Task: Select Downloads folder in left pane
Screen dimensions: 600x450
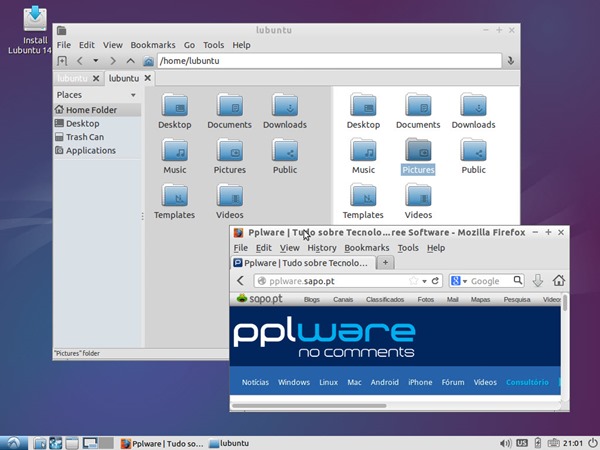Action: pyautogui.click(x=285, y=111)
